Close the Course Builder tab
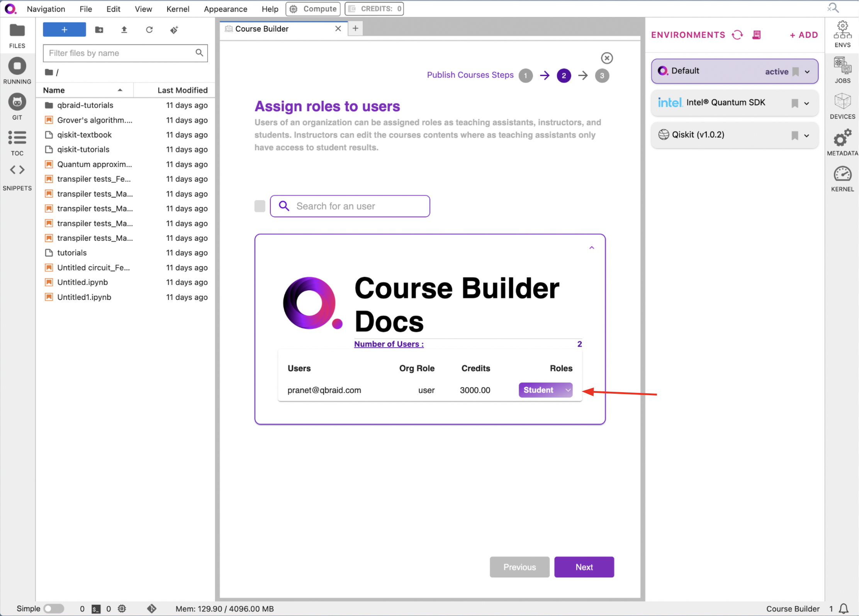Viewport: 859px width, 616px height. click(338, 29)
